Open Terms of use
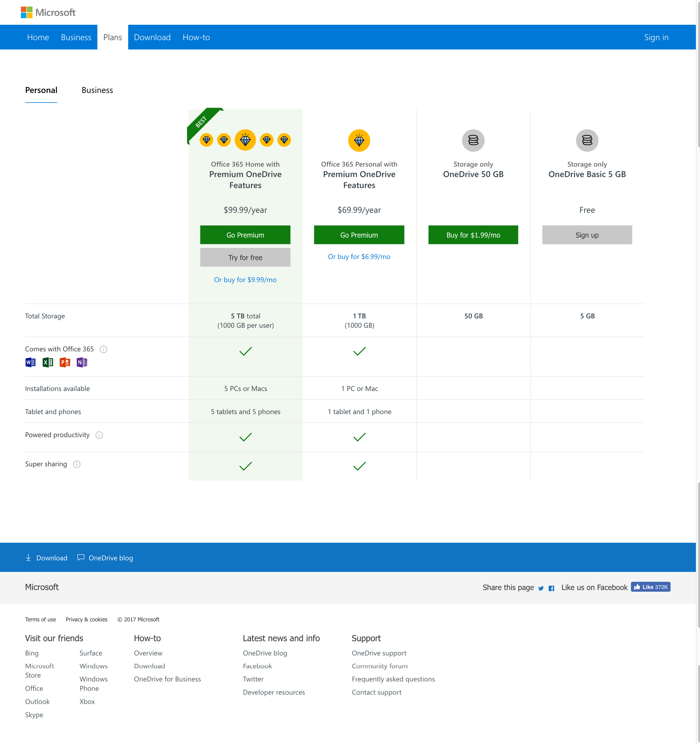This screenshot has width=700, height=744. pyautogui.click(x=40, y=619)
